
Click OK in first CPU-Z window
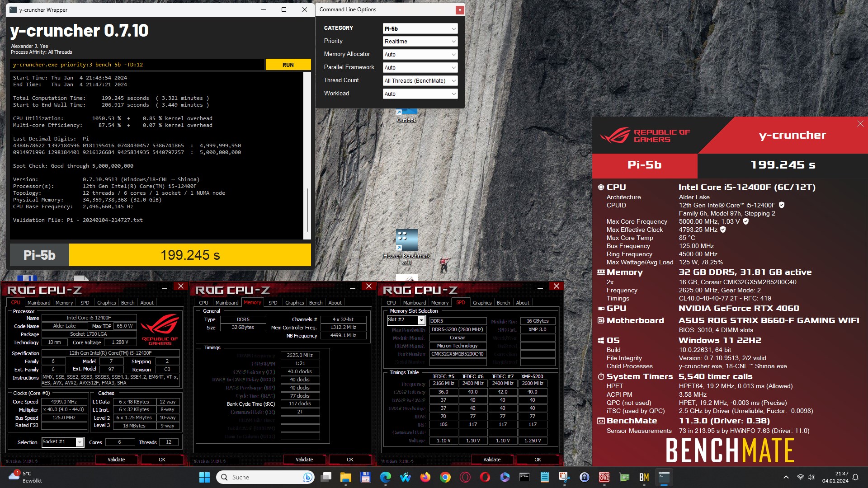pos(162,460)
